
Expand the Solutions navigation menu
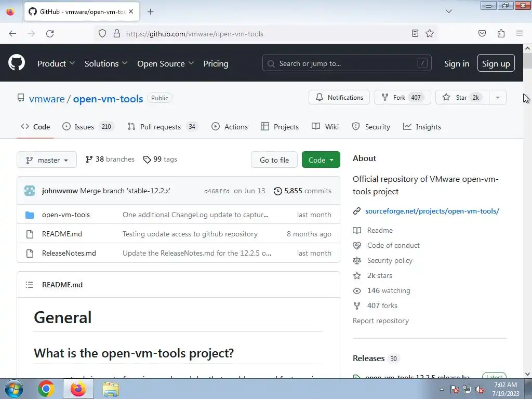click(x=106, y=63)
